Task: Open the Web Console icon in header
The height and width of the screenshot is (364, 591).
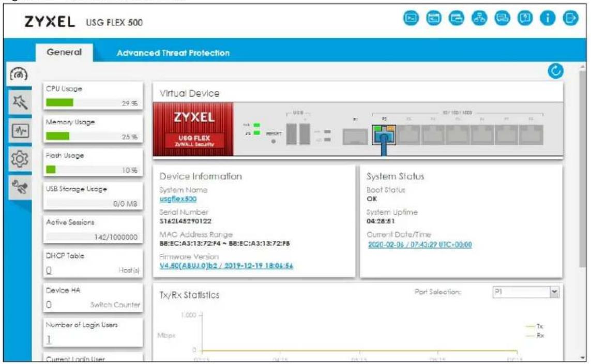Action: [411, 18]
